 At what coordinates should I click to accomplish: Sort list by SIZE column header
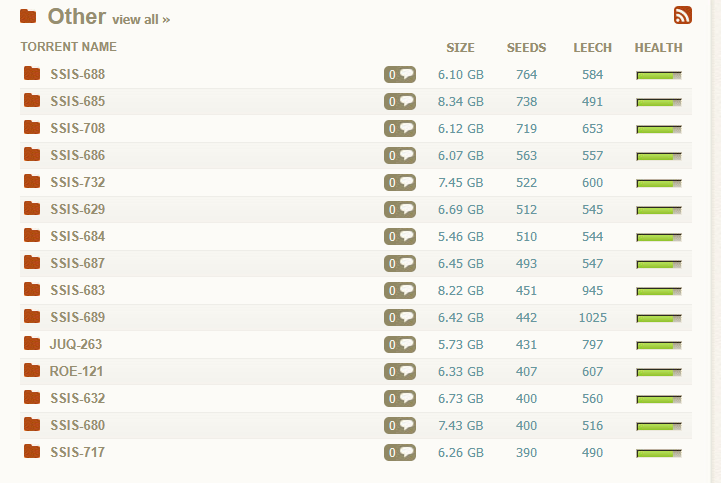[x=460, y=48]
